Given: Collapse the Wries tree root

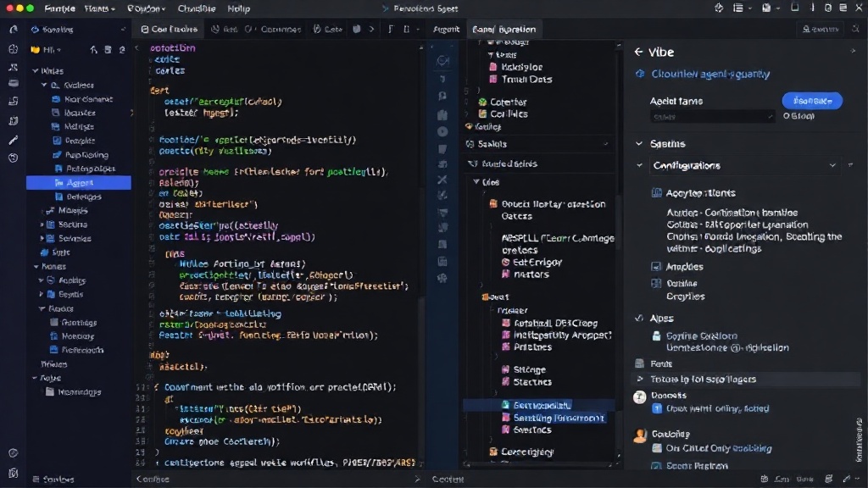Looking at the screenshot, I should (x=36, y=71).
